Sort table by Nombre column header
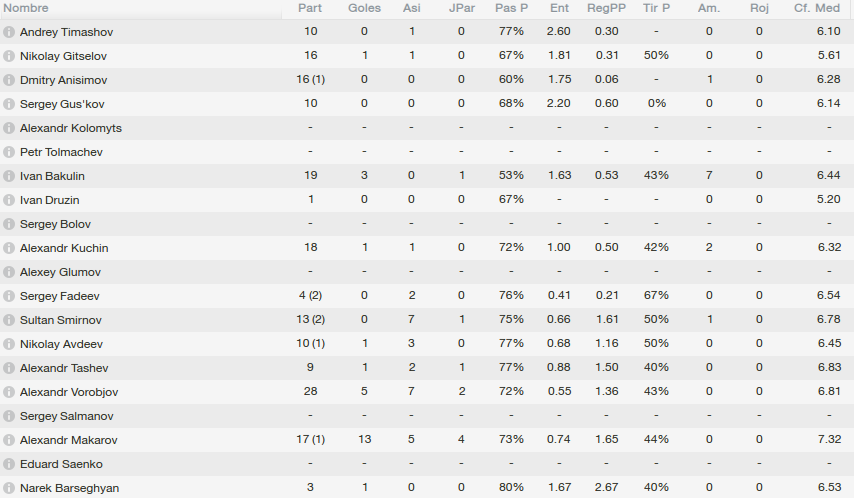 [x=26, y=8]
